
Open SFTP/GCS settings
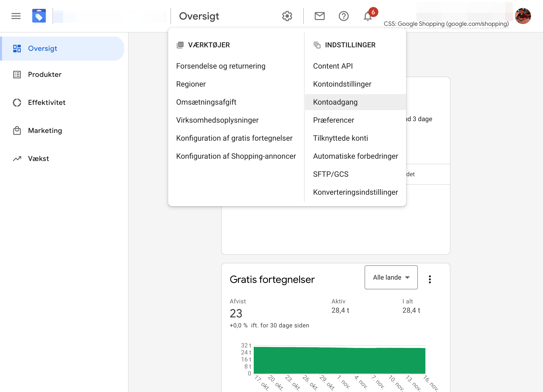point(331,174)
